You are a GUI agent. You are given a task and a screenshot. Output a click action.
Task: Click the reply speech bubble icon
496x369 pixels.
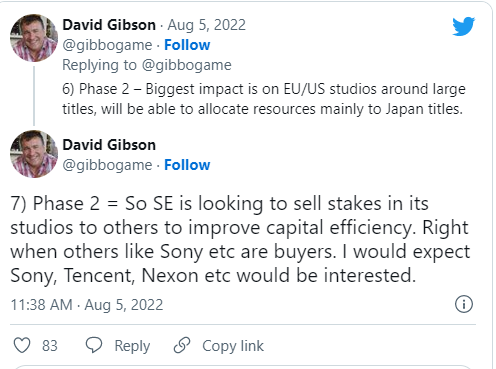[x=94, y=345]
